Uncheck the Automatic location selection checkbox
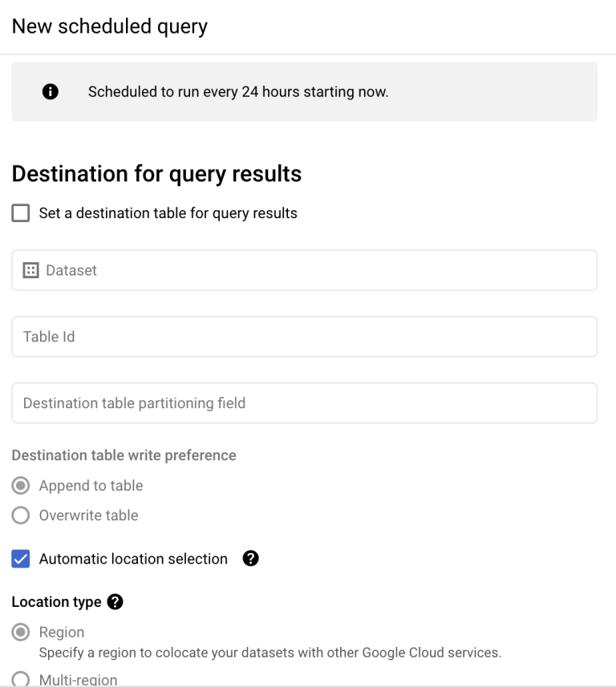Viewport: 616px width, 687px height. (x=21, y=560)
